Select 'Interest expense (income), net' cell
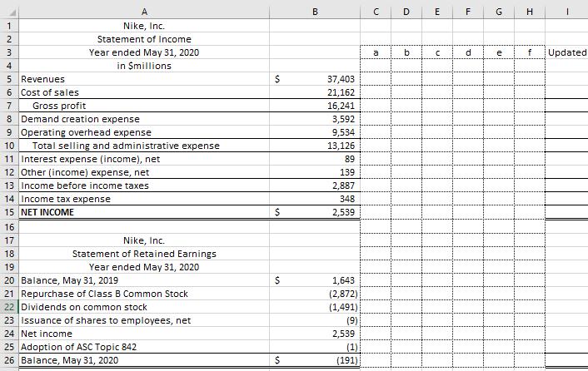This screenshot has width=588, height=371. point(144,159)
